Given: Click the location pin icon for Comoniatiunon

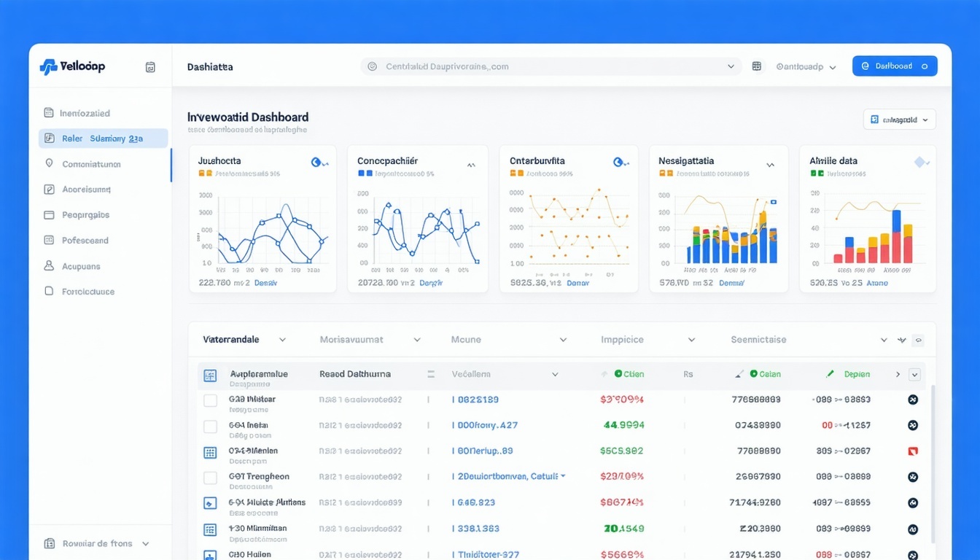Looking at the screenshot, I should [49, 164].
